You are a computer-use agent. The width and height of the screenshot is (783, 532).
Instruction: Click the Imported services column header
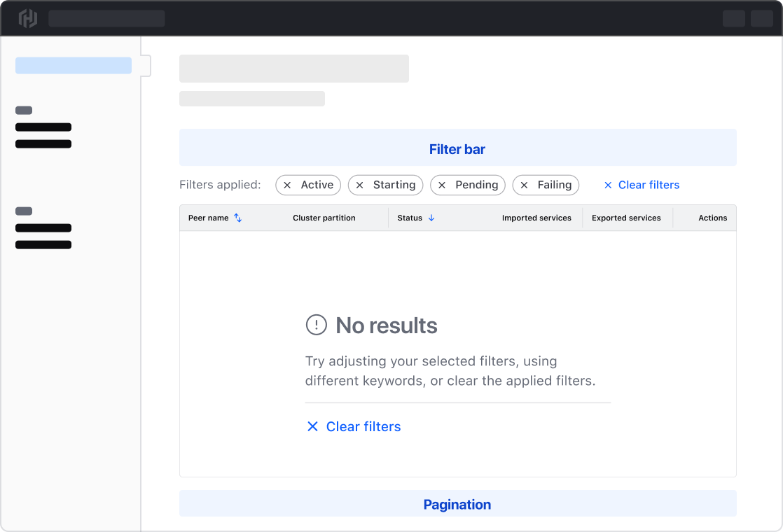(x=536, y=218)
